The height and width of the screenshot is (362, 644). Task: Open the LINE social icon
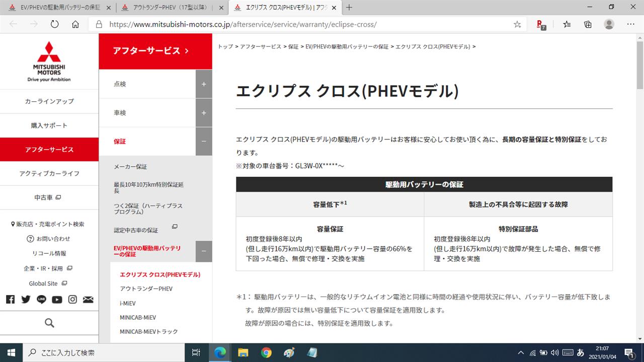[41, 300]
